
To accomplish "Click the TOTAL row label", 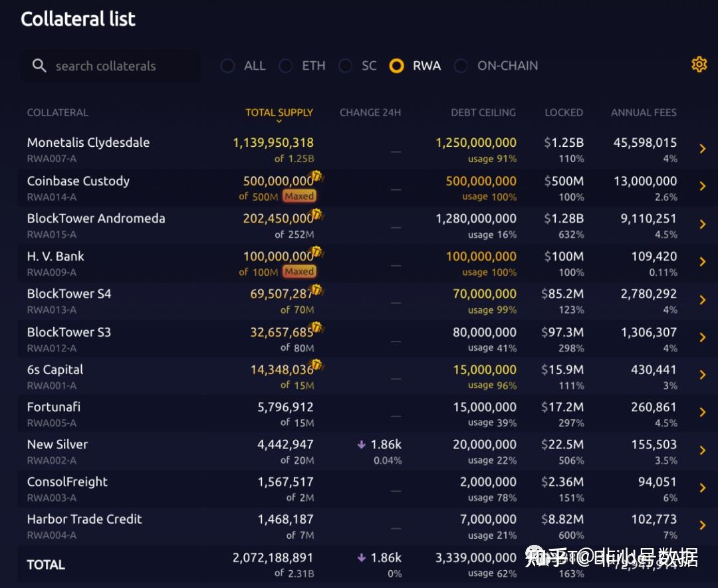I will [x=46, y=565].
